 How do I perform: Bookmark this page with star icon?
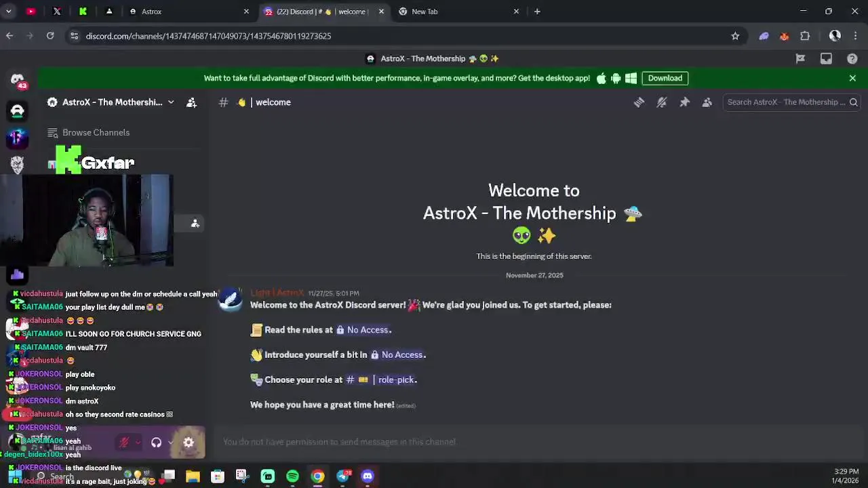click(x=735, y=36)
